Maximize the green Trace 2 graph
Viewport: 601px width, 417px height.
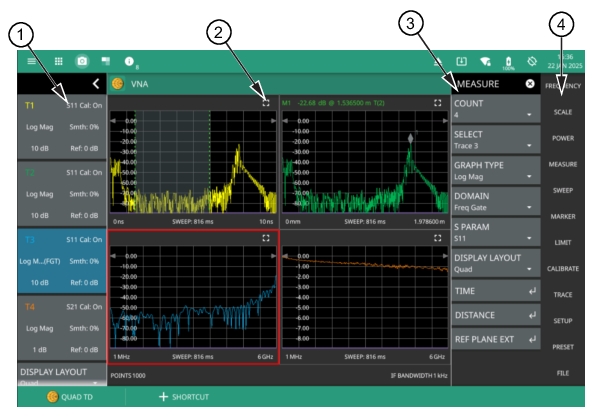[x=437, y=102]
